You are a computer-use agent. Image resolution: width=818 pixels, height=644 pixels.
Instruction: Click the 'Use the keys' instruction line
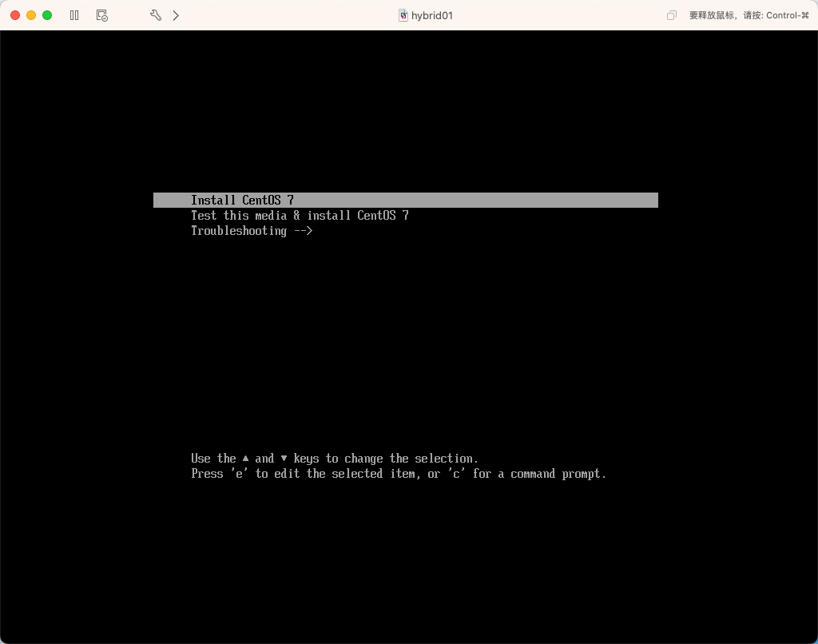[x=335, y=458]
